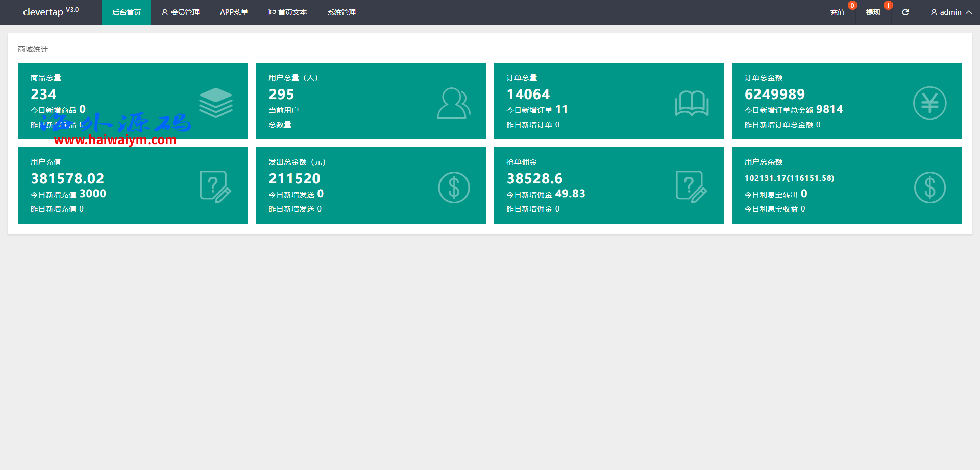Open the 系统管理 menu

point(341,12)
